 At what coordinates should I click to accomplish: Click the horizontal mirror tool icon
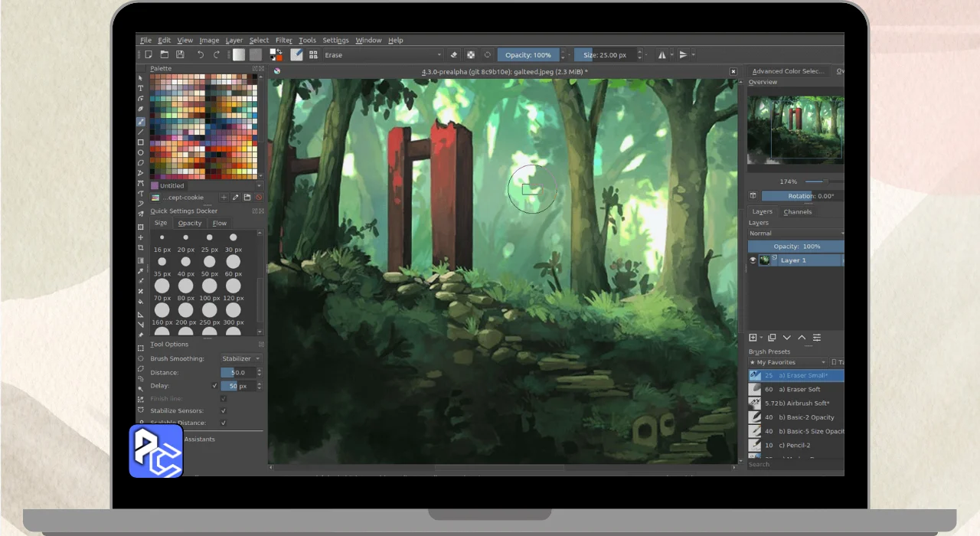click(662, 55)
